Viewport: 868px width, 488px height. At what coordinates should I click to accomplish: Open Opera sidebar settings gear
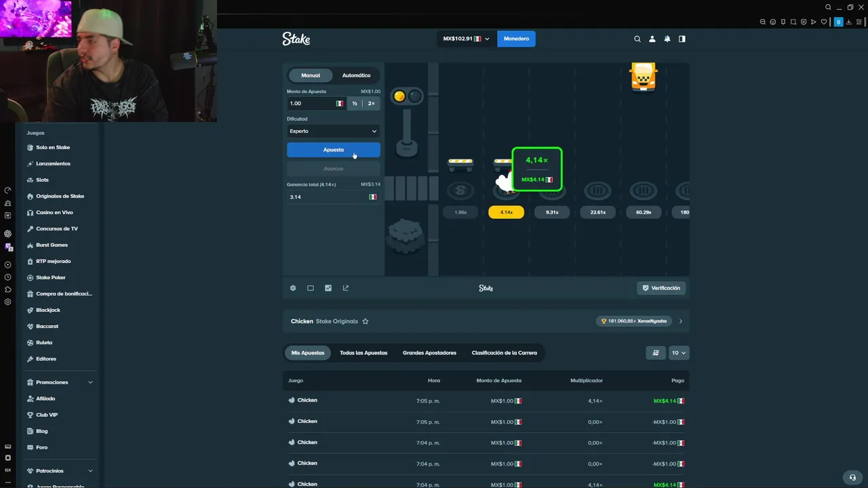point(7,302)
